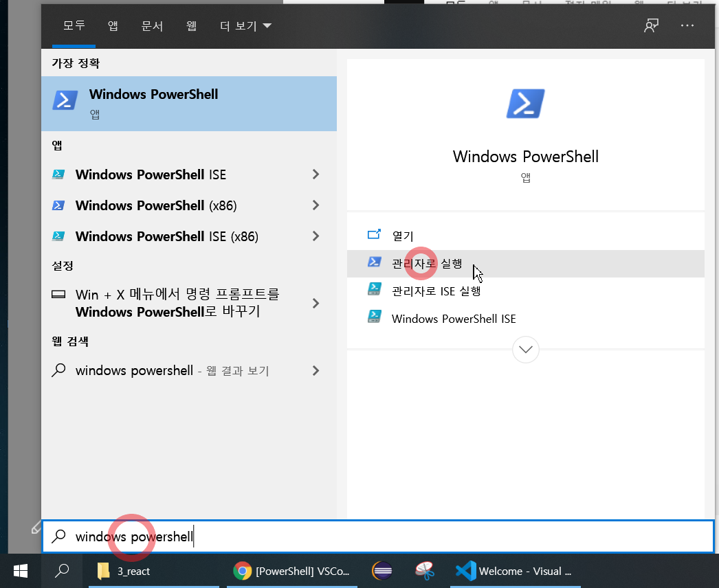Click the icon beside Windows PowerShell ISE action
Image resolution: width=719 pixels, height=588 pixels.
(374, 317)
